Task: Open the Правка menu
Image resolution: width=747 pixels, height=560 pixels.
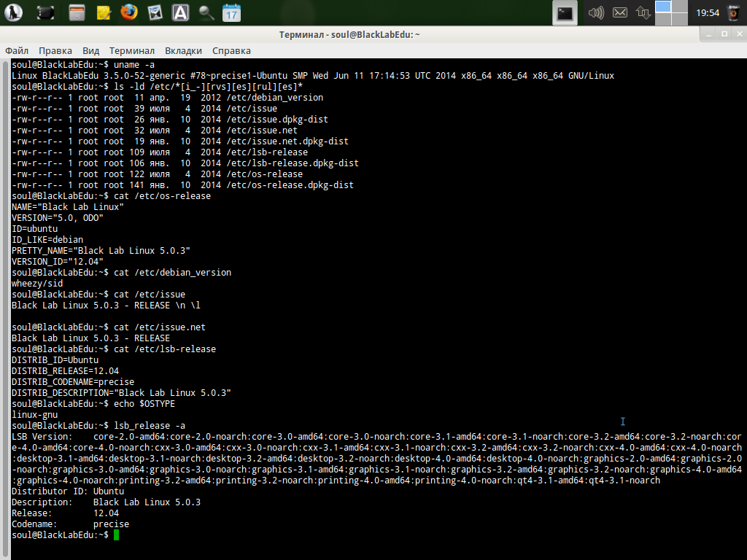Action: [55, 50]
